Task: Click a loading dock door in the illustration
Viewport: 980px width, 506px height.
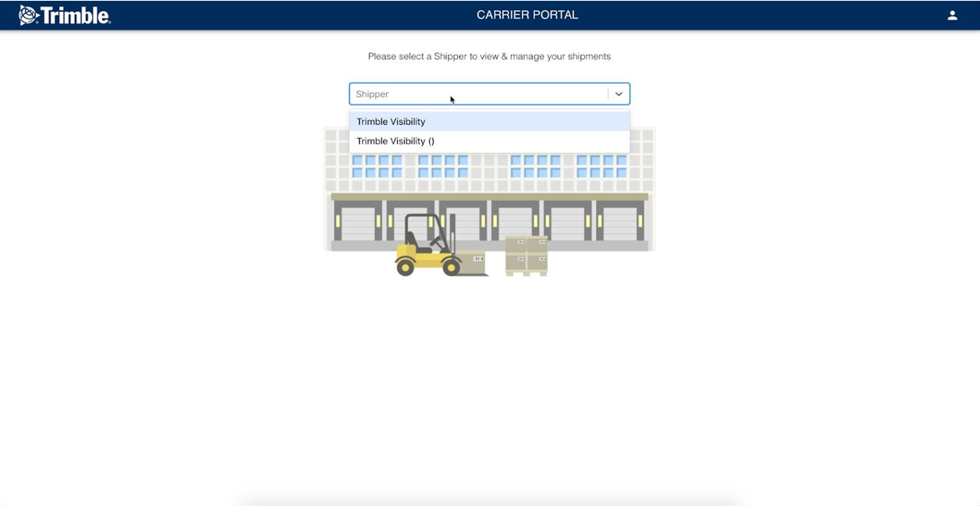Action: (x=359, y=222)
